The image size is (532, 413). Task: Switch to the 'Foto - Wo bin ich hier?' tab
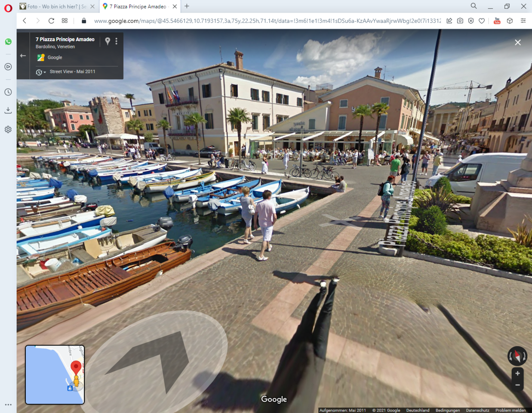pos(57,6)
